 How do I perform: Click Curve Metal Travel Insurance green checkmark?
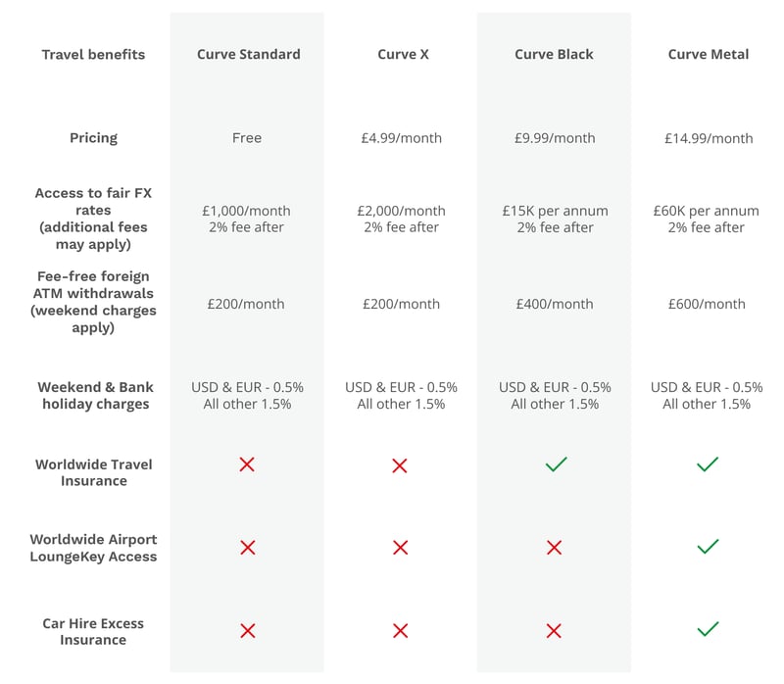click(708, 464)
